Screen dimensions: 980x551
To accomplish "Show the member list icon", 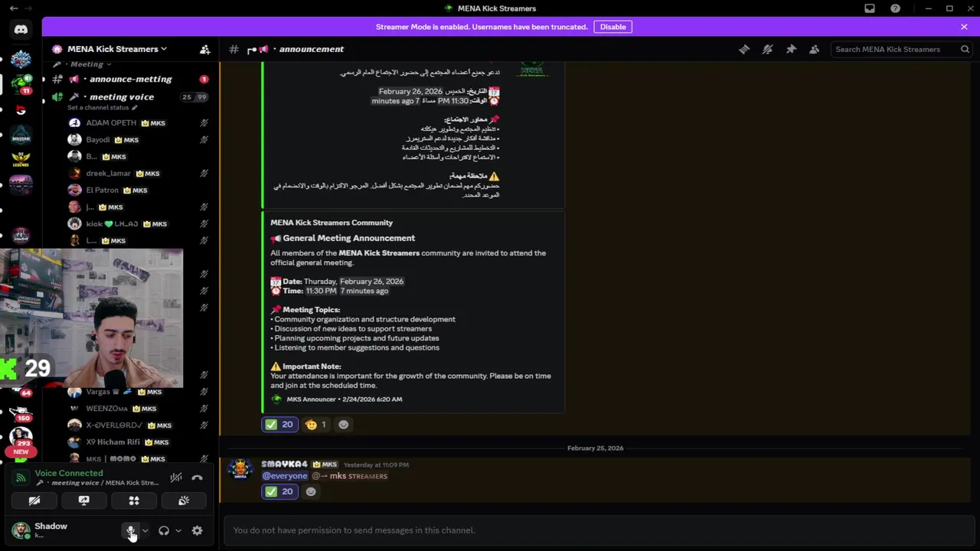I will click(x=815, y=49).
